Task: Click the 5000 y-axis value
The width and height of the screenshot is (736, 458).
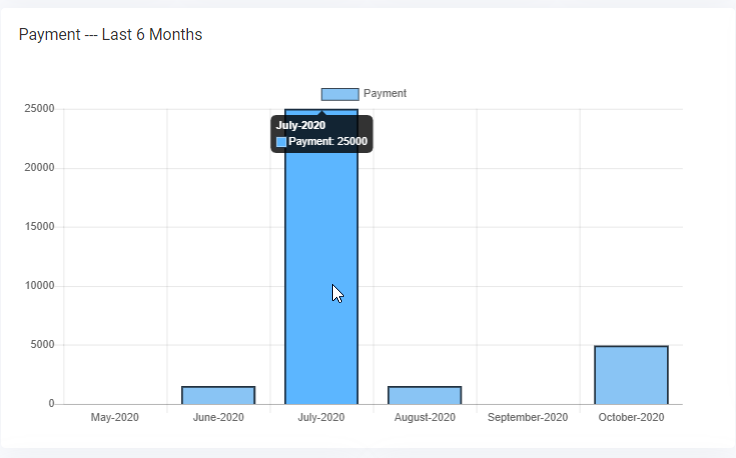Action: click(x=42, y=345)
